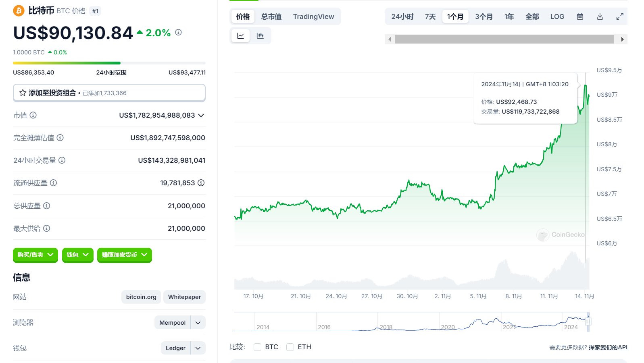Show info tooltip for 24小时交易量

62,160
